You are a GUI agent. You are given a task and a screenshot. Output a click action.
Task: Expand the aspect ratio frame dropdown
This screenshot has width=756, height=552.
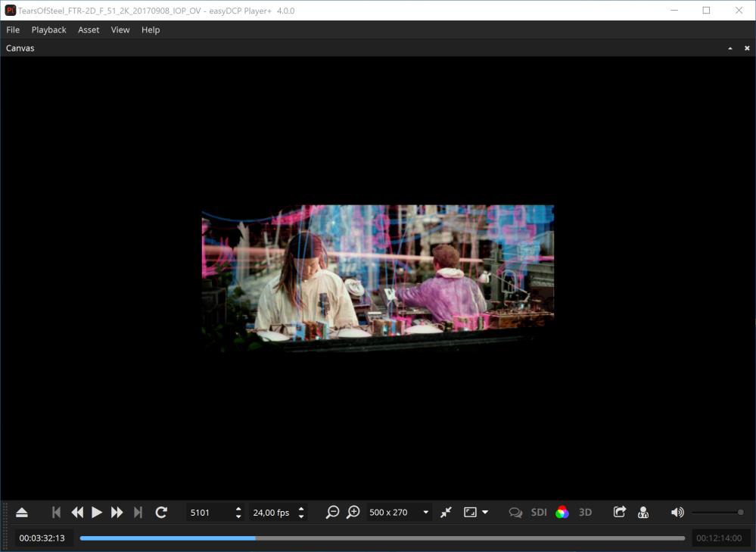pyautogui.click(x=476, y=513)
